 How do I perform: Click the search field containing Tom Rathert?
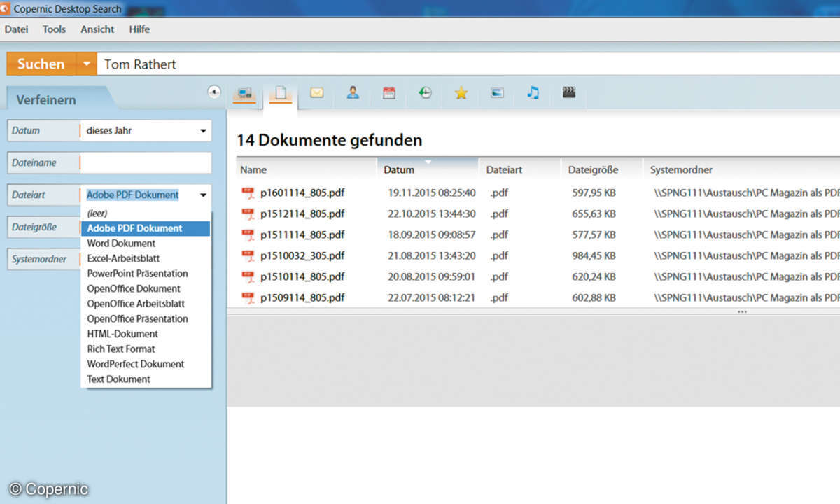(468, 64)
